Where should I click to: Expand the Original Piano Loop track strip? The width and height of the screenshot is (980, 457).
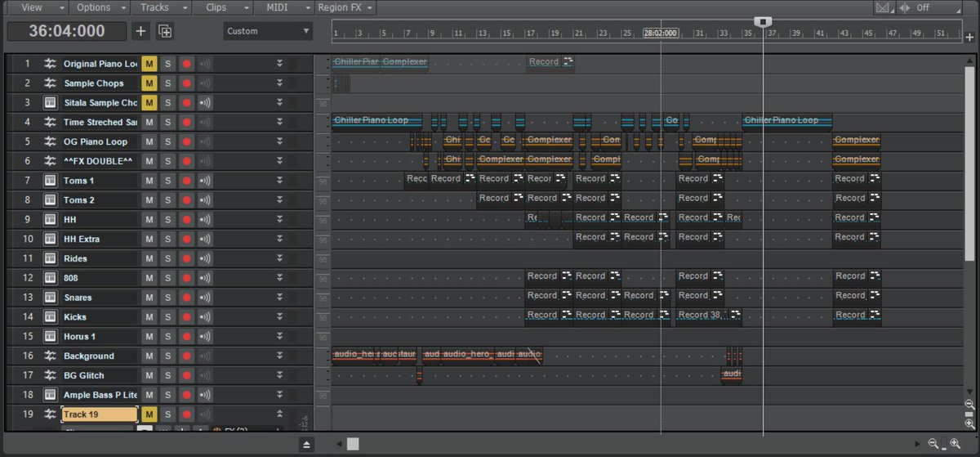click(x=279, y=64)
